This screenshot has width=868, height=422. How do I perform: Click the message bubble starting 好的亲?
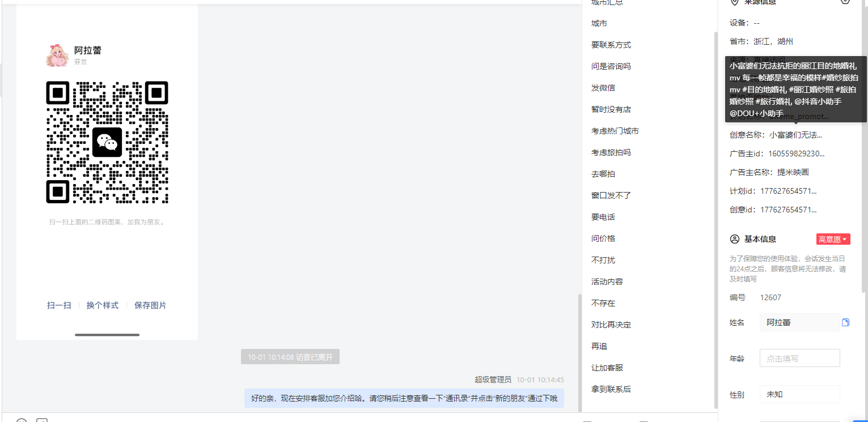click(404, 398)
